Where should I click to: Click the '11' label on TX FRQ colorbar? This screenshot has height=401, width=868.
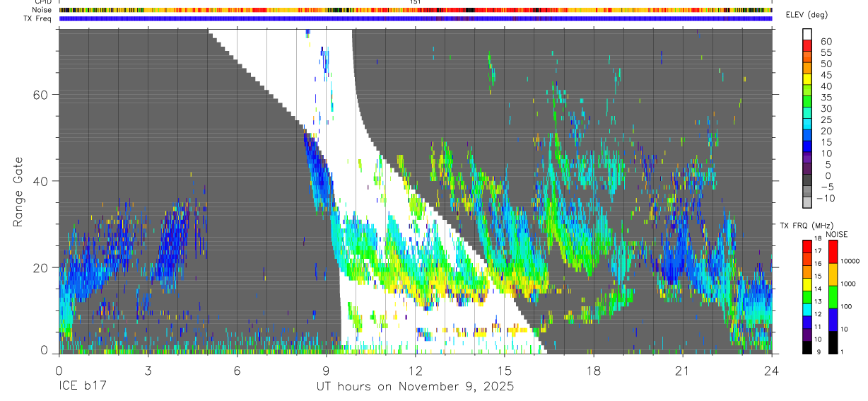point(816,327)
